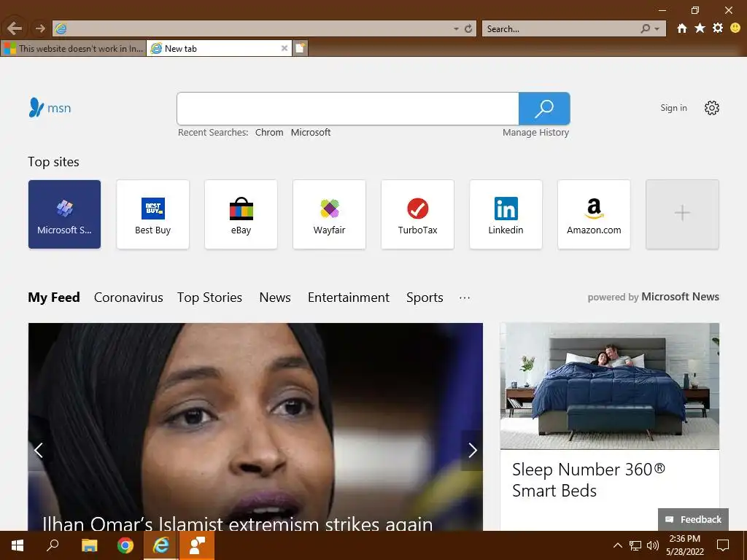747x560 pixels.
Task: Click the taskbar search magnifier
Action: pyautogui.click(x=53, y=545)
